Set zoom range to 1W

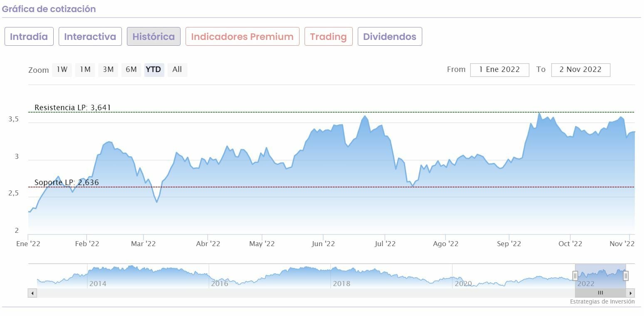tap(62, 69)
